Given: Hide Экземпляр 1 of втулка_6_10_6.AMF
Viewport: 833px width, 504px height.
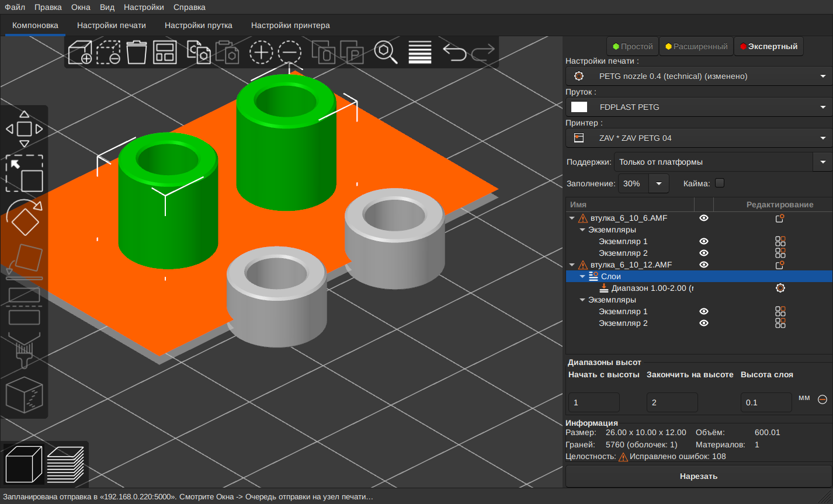Looking at the screenshot, I should point(704,241).
